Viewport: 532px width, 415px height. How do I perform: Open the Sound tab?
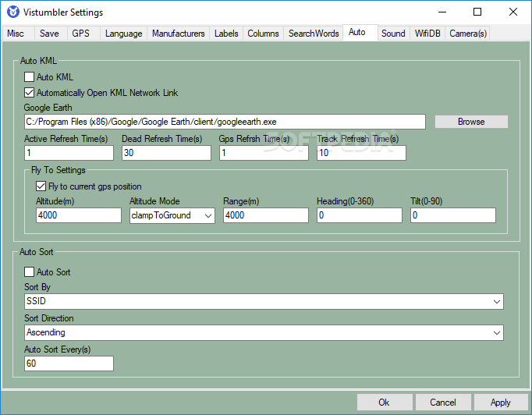coord(393,34)
